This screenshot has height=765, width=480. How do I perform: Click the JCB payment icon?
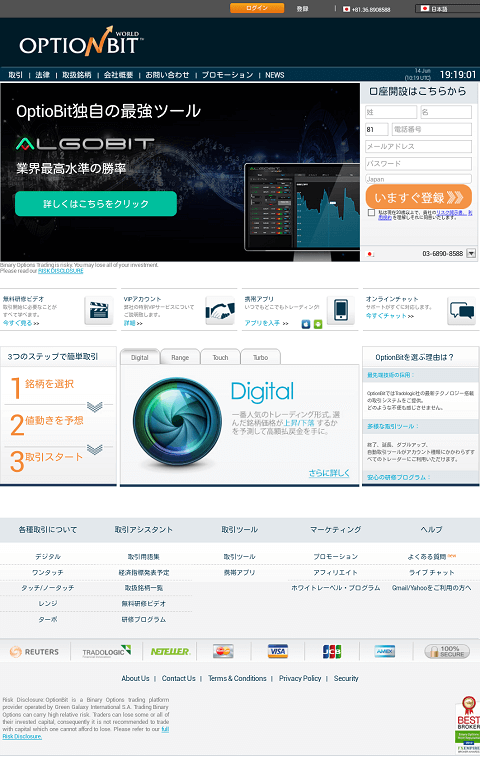[x=332, y=651]
